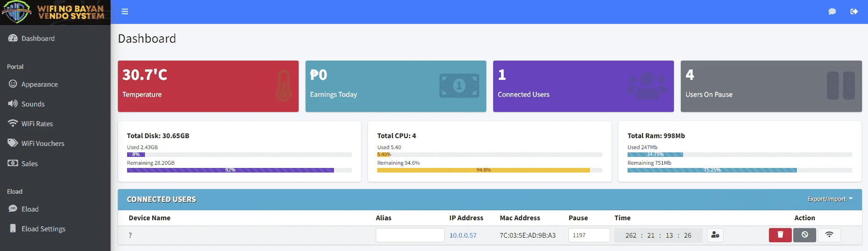
Task: Click the CONNECTED USERS panel title
Action: point(161,199)
